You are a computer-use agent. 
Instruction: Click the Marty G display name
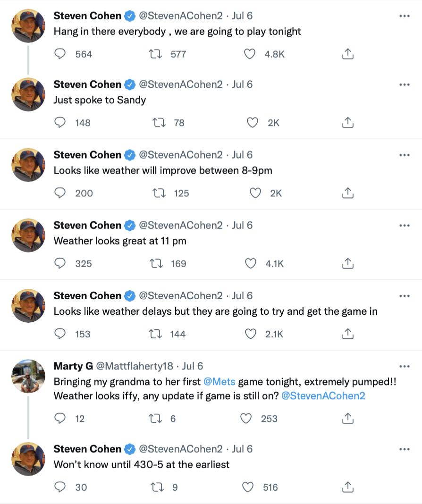73,366
